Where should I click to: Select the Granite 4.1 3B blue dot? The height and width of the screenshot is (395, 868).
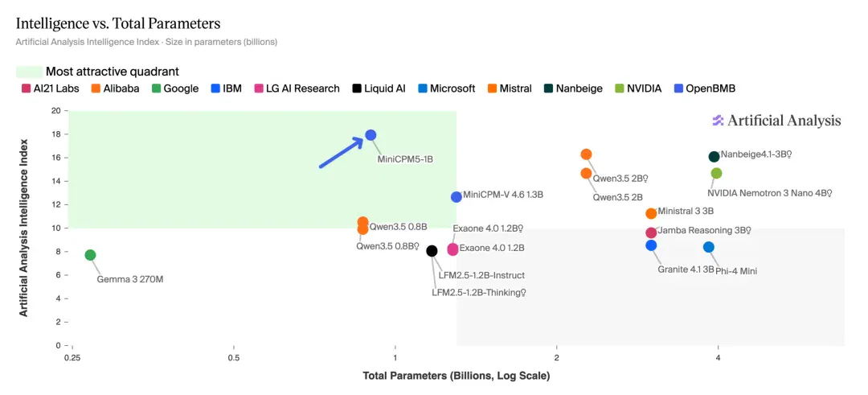click(651, 245)
